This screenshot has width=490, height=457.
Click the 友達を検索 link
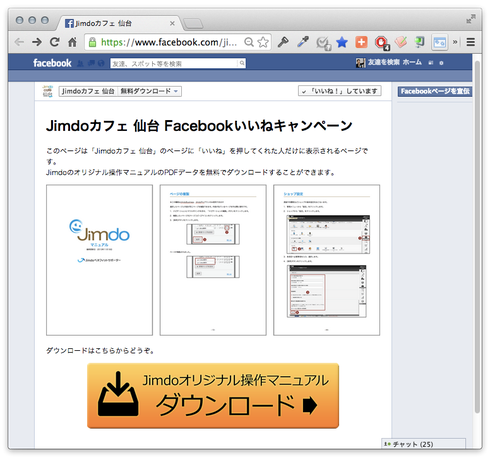383,63
